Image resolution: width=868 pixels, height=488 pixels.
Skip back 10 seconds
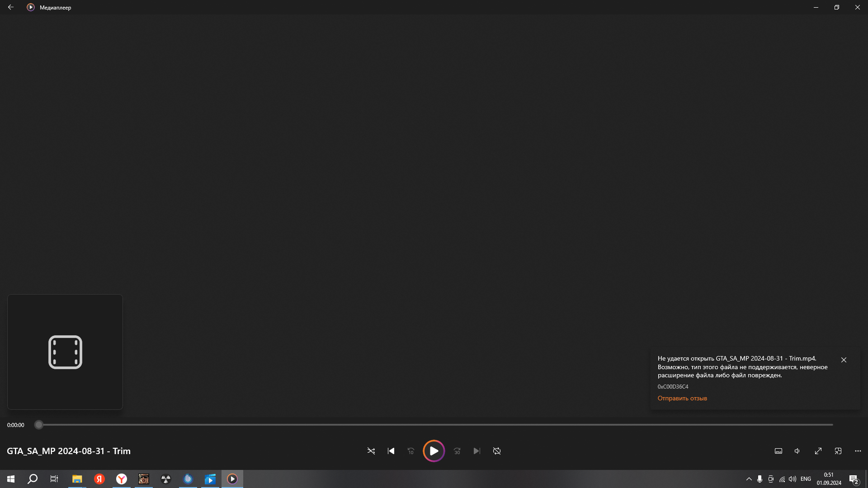coord(411,451)
